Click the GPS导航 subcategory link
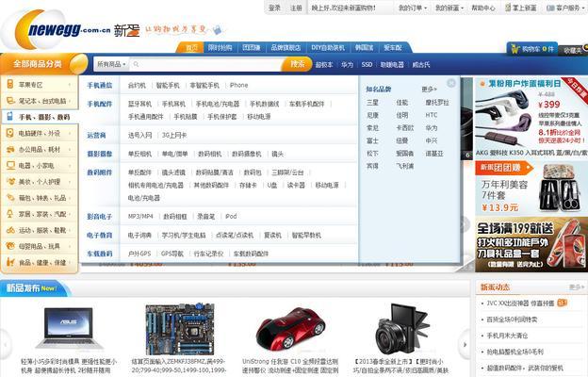 point(172,254)
